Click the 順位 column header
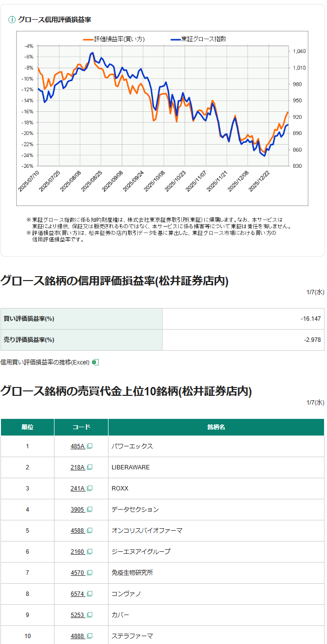 click(x=27, y=427)
